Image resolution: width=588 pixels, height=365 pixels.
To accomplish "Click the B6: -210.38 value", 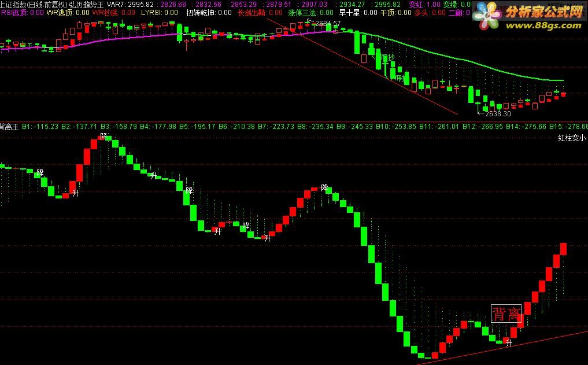I will pyautogui.click(x=236, y=127).
